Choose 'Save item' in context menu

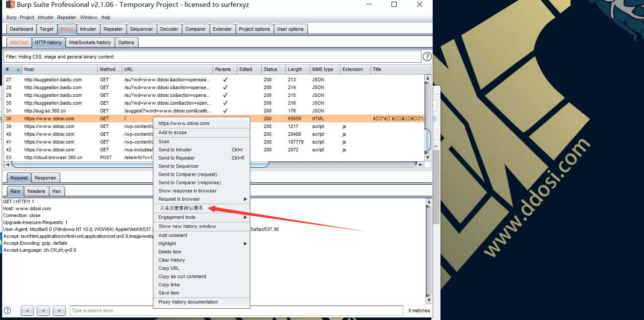click(201, 293)
